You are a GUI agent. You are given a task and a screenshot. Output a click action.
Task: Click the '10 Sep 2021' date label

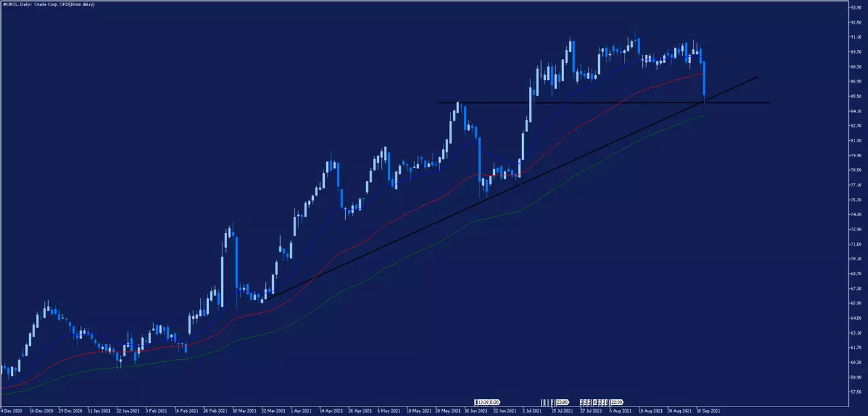pos(709,411)
